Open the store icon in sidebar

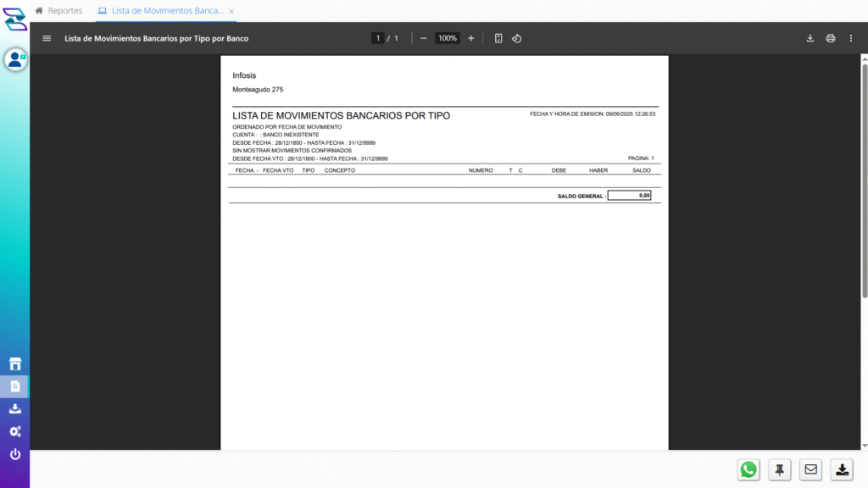point(15,363)
